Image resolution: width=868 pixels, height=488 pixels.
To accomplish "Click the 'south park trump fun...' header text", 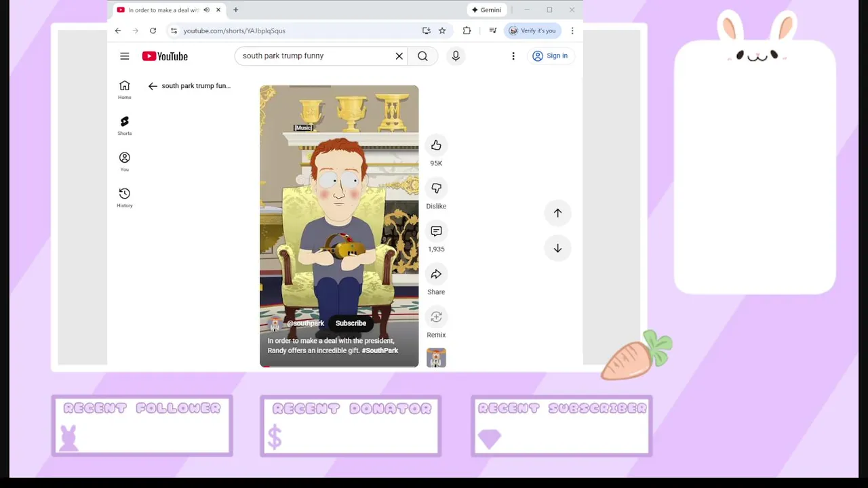I will point(196,86).
